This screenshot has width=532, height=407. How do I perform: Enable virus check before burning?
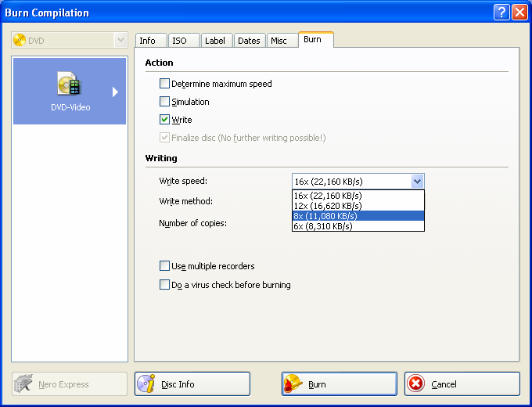[164, 285]
